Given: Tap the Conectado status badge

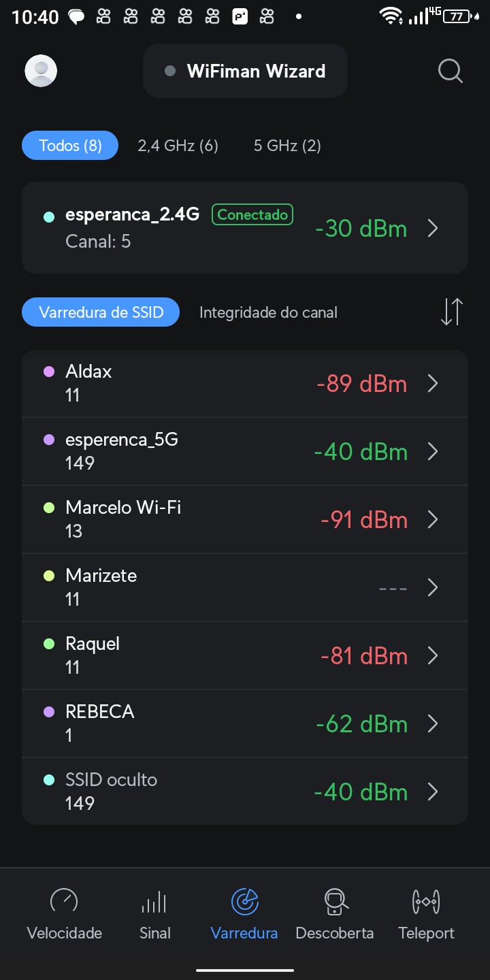Looking at the screenshot, I should [252, 214].
